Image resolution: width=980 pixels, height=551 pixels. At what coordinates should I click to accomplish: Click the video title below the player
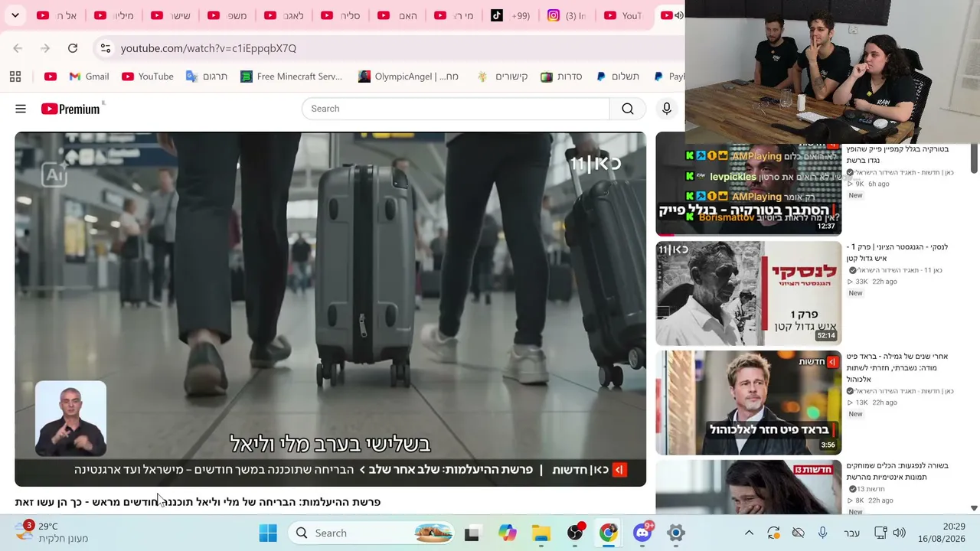coord(198,502)
